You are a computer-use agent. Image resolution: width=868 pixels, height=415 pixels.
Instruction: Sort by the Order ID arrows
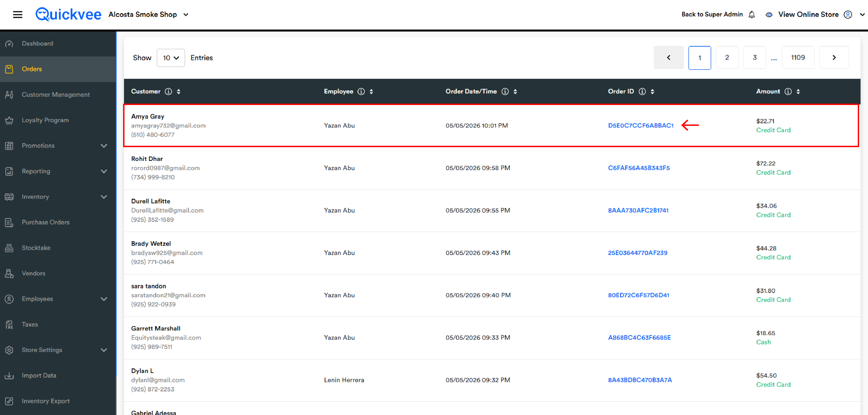(653, 91)
